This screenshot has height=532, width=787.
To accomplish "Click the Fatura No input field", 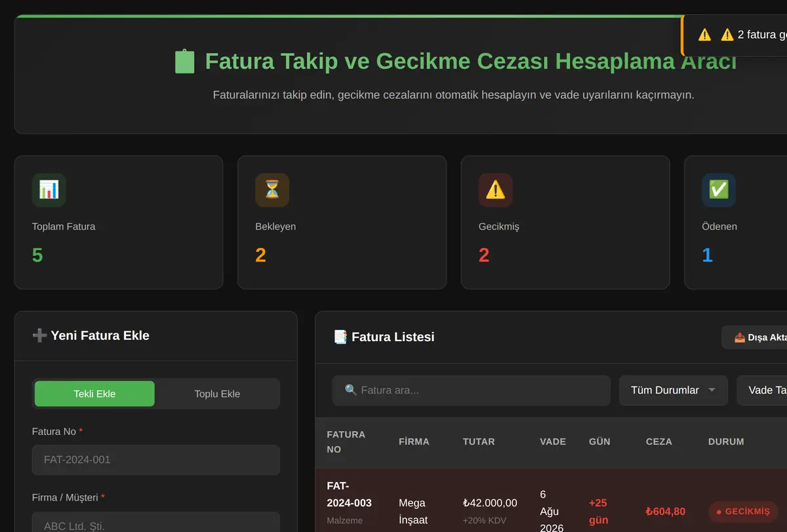I will 156,460.
